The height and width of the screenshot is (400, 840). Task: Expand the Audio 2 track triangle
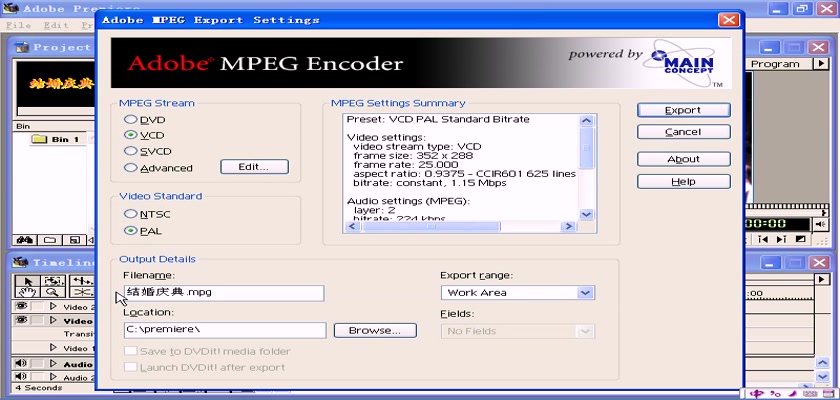click(x=53, y=377)
